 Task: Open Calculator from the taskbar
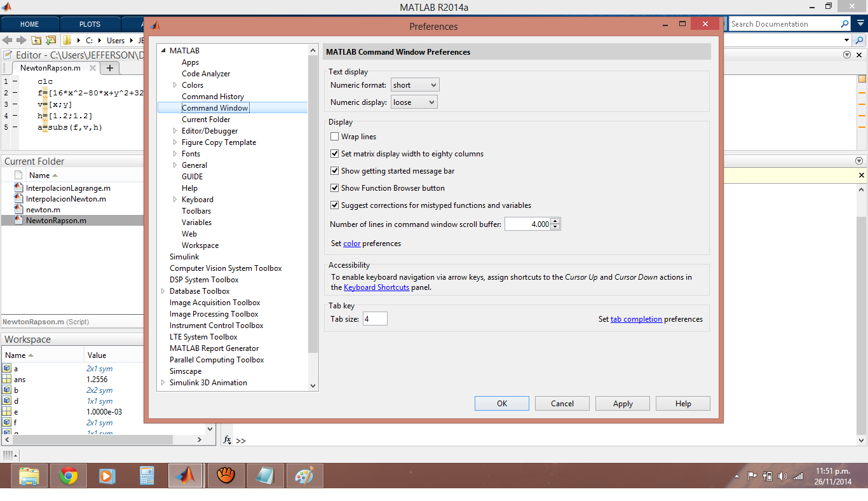147,476
